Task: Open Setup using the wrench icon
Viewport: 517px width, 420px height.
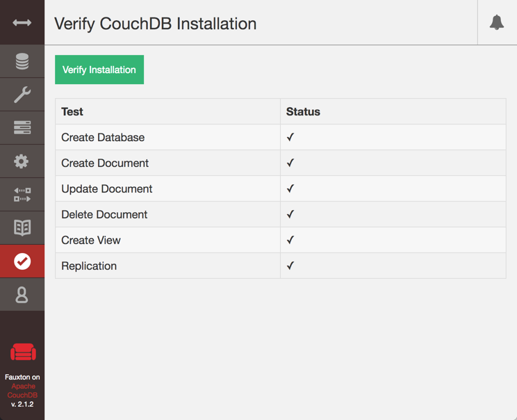Action: click(x=22, y=95)
